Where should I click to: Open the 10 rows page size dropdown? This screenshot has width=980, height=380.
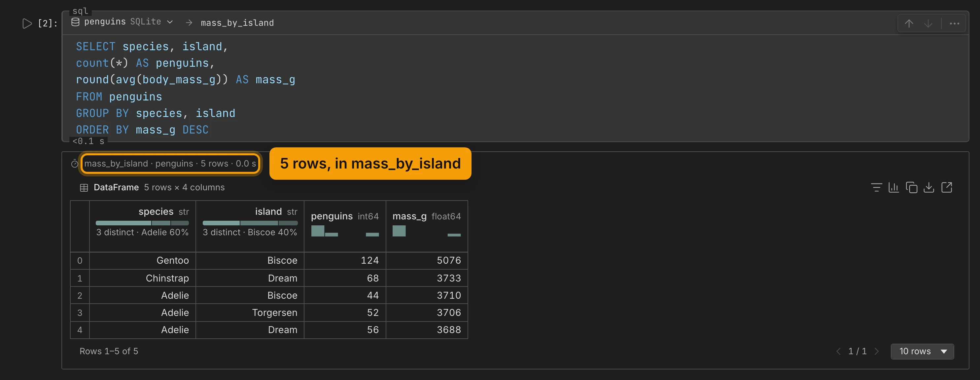pyautogui.click(x=922, y=352)
